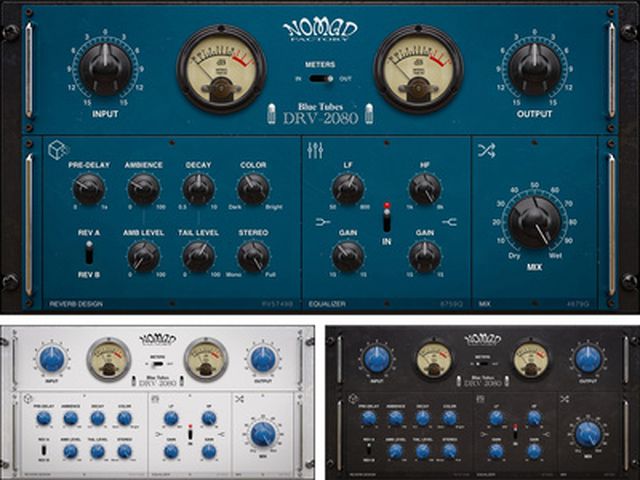Adjust OUTPUT knob on the silver skin
Viewport: 640px width, 480px height.
(x=263, y=359)
